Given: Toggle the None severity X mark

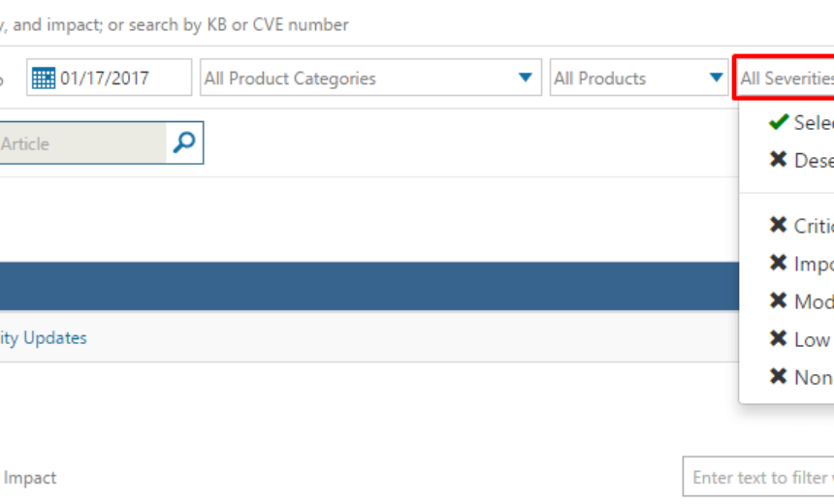Looking at the screenshot, I should tap(778, 376).
